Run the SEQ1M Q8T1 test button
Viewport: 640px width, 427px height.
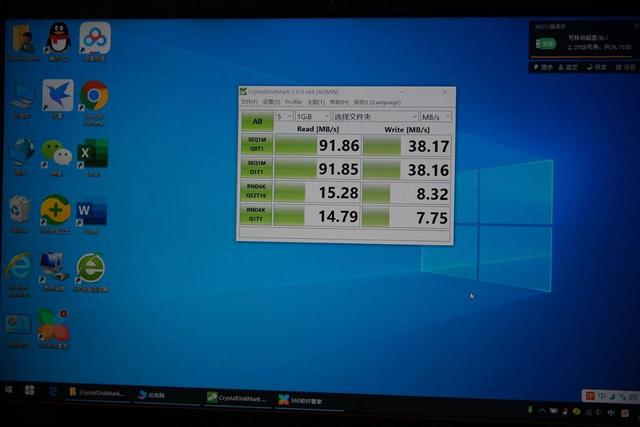(x=257, y=144)
